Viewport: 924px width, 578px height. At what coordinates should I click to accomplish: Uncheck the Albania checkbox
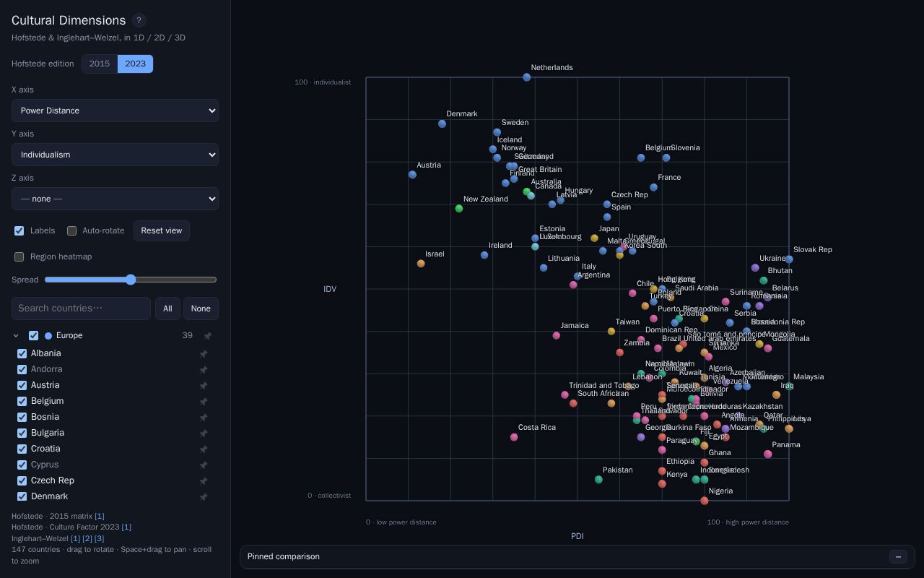coord(22,353)
